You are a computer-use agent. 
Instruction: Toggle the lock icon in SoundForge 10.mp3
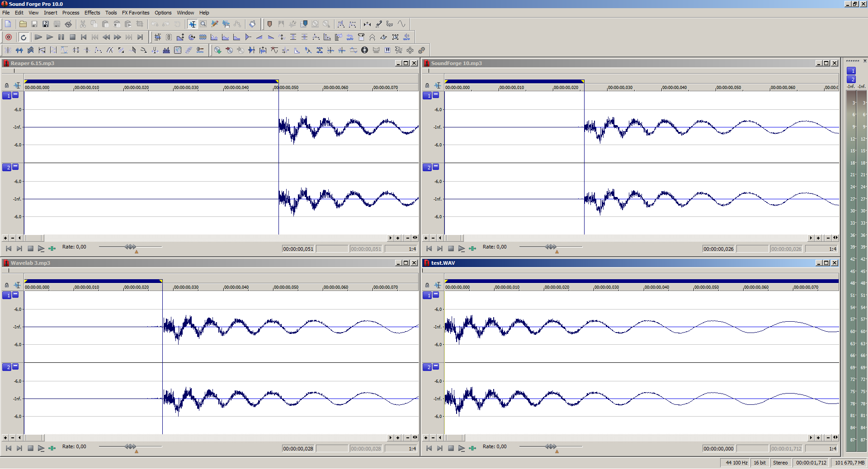427,85
